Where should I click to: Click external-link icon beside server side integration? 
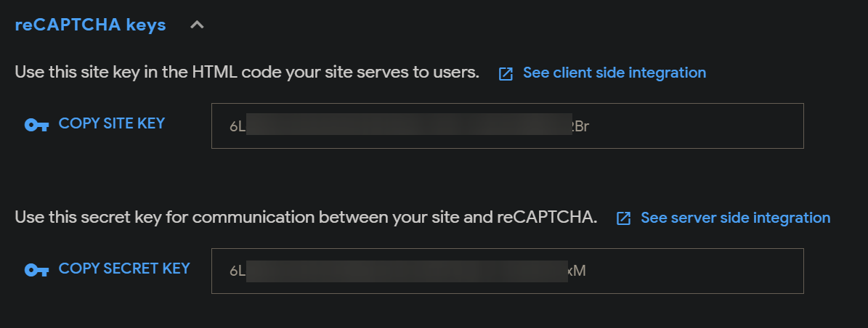[x=623, y=218]
